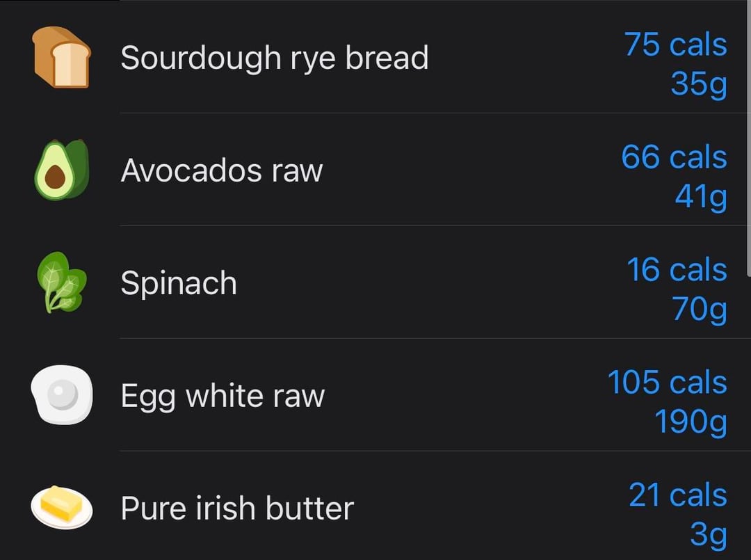Click the 75 cals value
The height and width of the screenshot is (560, 751).
click(675, 45)
